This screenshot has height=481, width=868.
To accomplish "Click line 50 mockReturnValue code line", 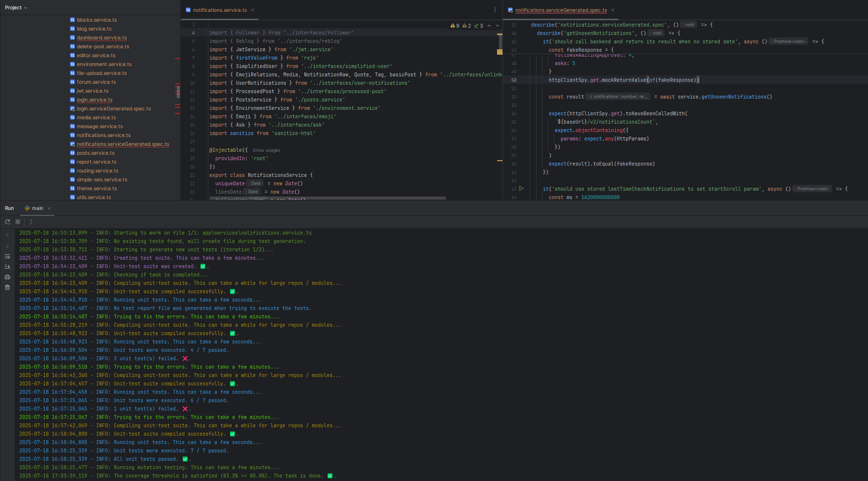I will [x=624, y=80].
